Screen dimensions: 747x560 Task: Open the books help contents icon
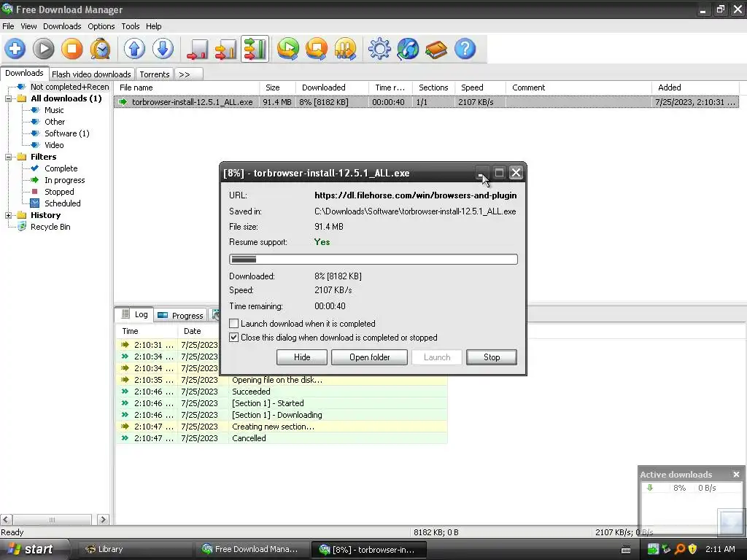click(436, 49)
